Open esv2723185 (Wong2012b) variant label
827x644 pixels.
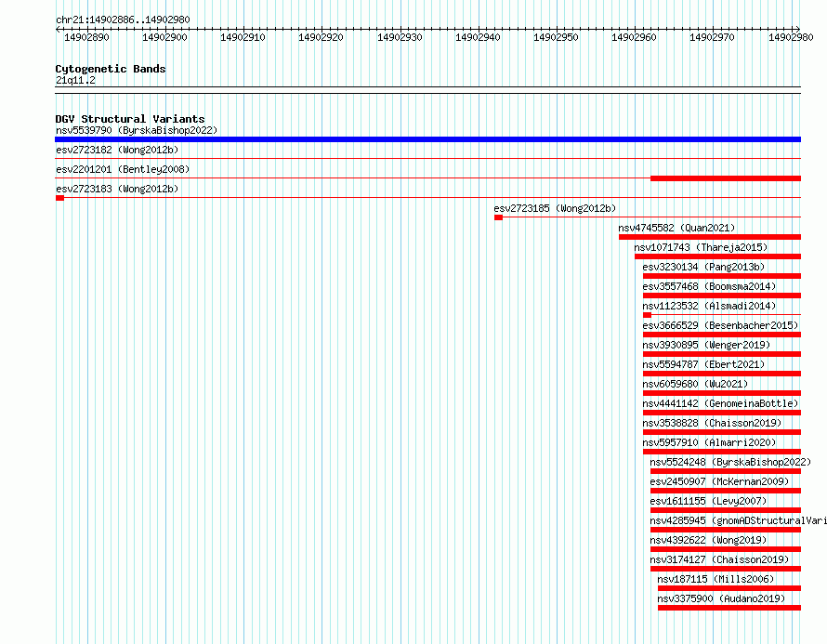[x=555, y=208]
